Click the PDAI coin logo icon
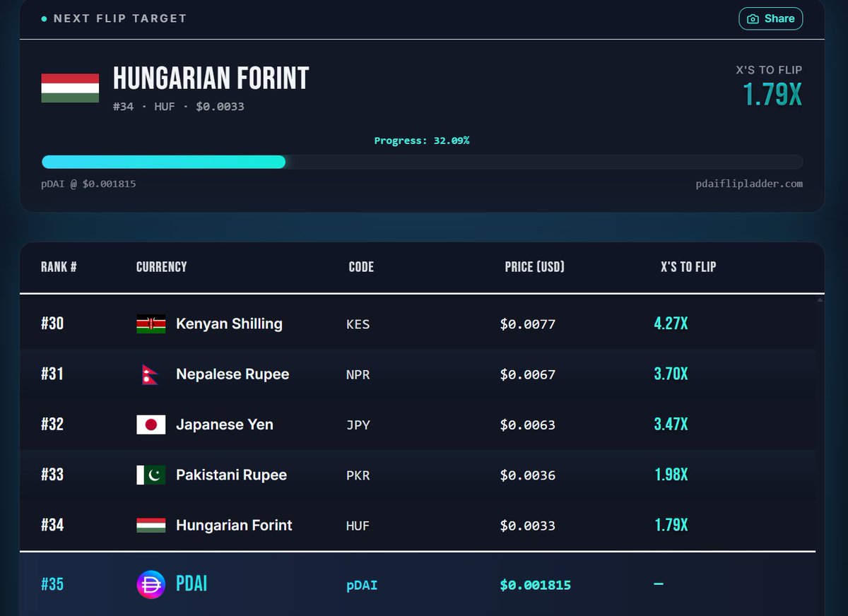848x616 pixels. click(151, 585)
